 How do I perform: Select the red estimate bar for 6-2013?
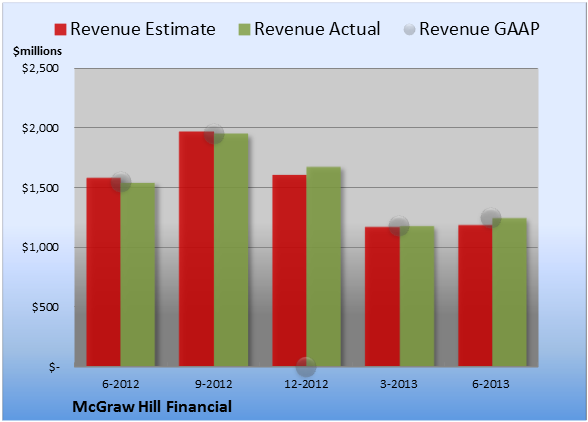(475, 296)
